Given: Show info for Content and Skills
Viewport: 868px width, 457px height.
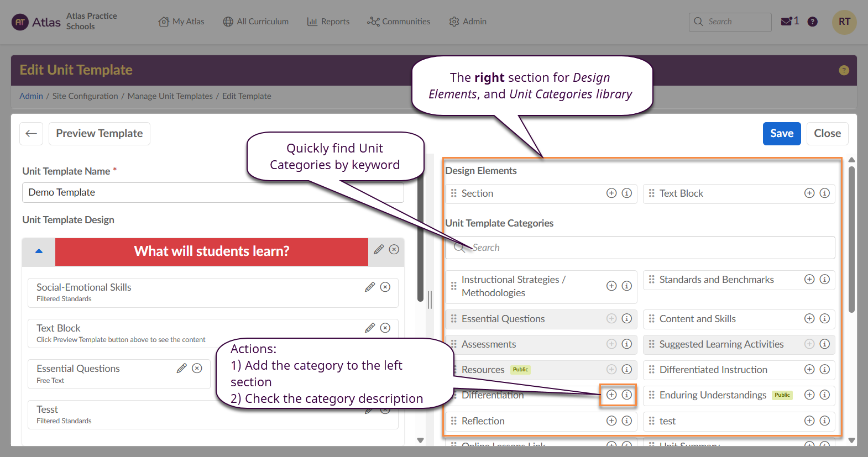Looking at the screenshot, I should click(x=825, y=319).
